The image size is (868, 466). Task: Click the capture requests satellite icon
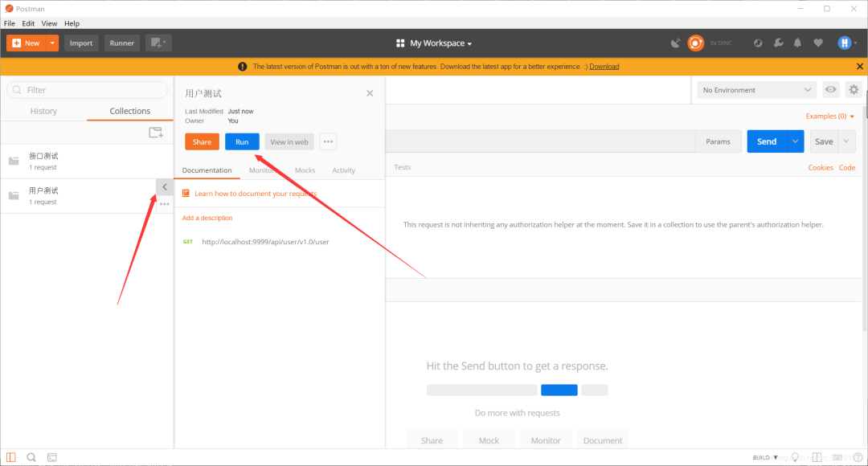(x=675, y=43)
